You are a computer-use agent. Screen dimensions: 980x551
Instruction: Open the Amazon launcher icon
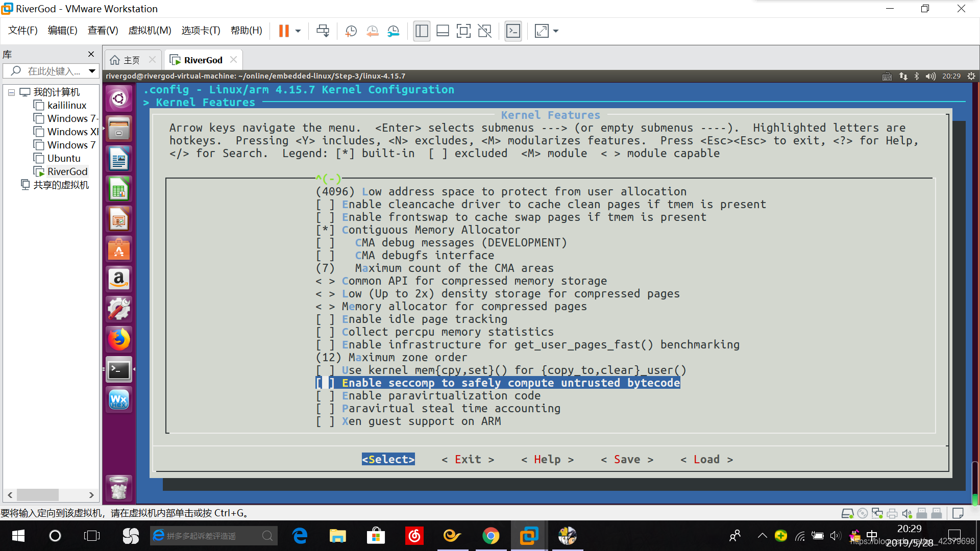[x=119, y=279]
